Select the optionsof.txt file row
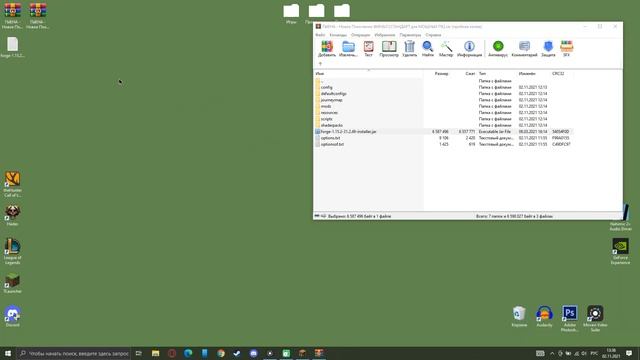Screen dimensions: 640x360 444,144
